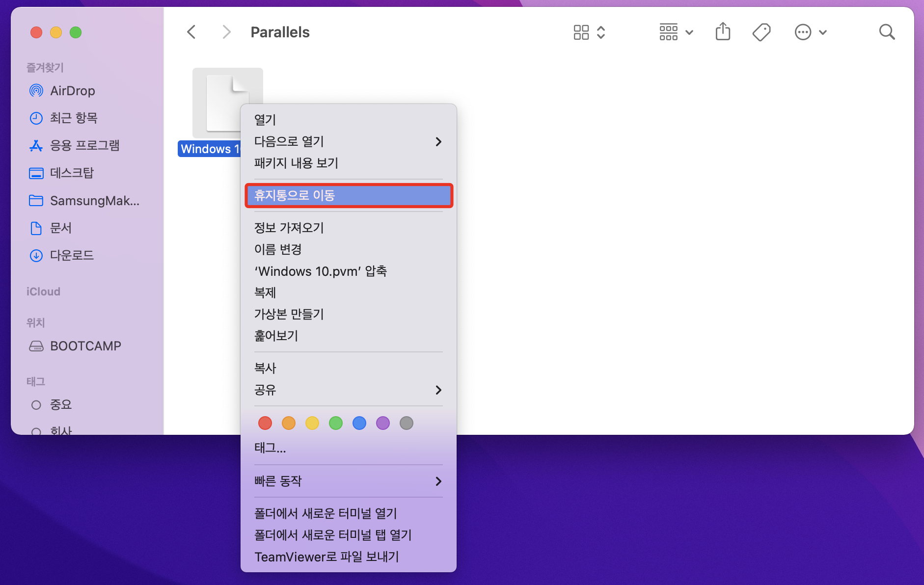924x585 pixels.
Task: Click the Windows 1 file name label
Action: coord(209,149)
